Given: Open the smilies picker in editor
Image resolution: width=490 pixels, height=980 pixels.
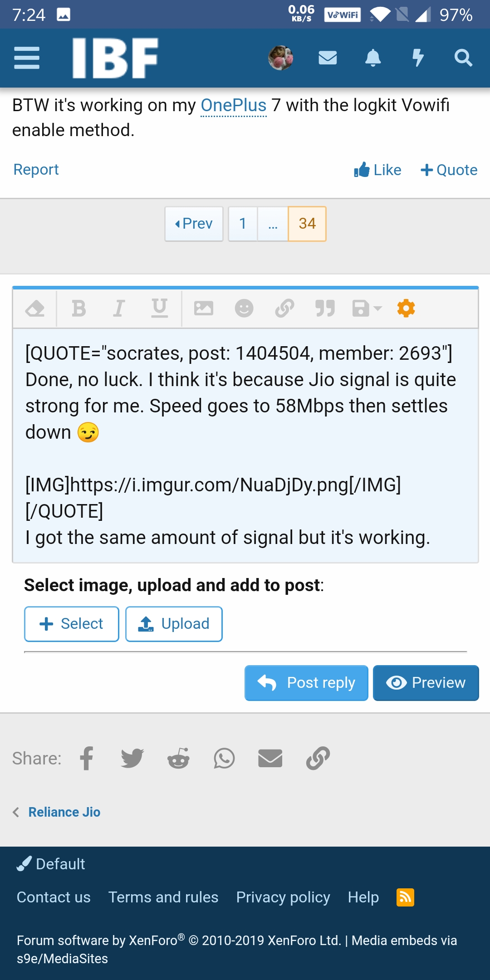Looking at the screenshot, I should point(244,309).
